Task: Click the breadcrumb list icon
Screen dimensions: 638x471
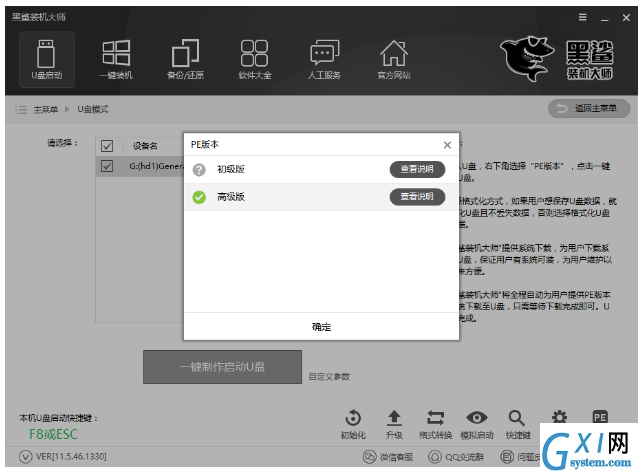Action: (21, 109)
